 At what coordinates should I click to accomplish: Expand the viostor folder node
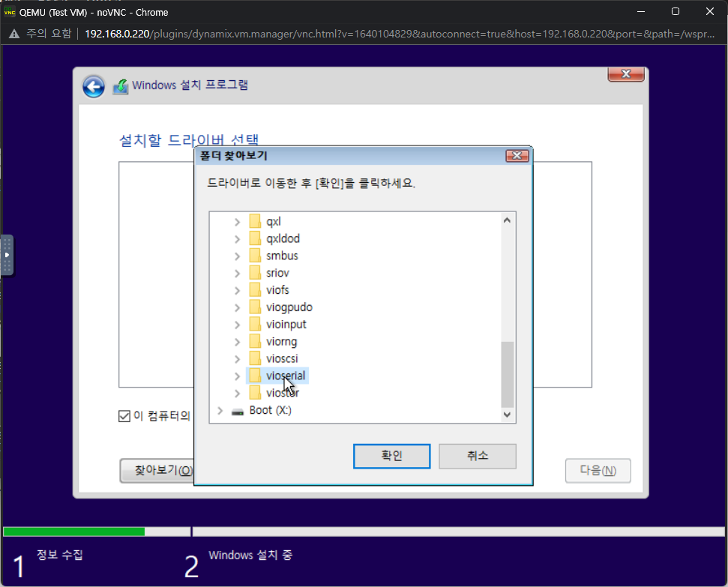[x=237, y=394]
